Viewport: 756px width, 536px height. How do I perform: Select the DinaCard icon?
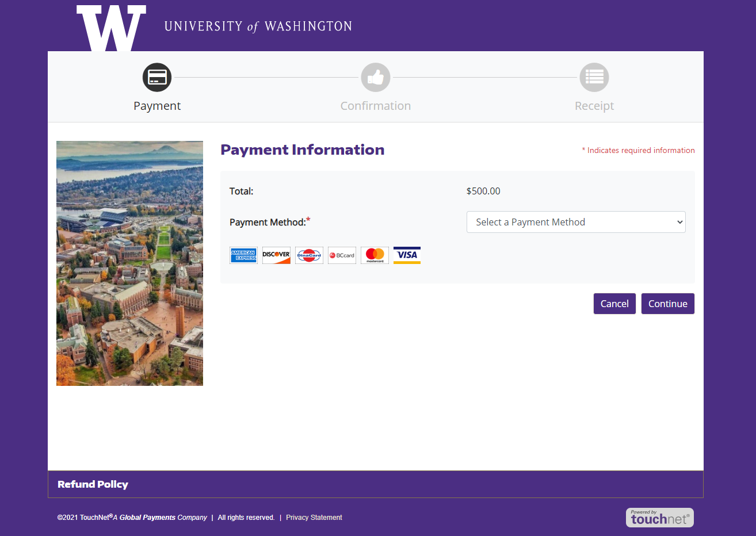[309, 255]
